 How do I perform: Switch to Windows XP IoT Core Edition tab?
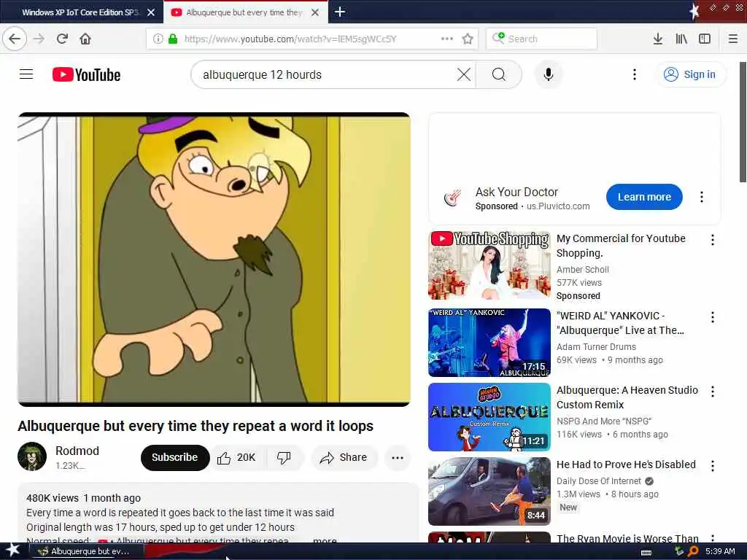(81, 12)
